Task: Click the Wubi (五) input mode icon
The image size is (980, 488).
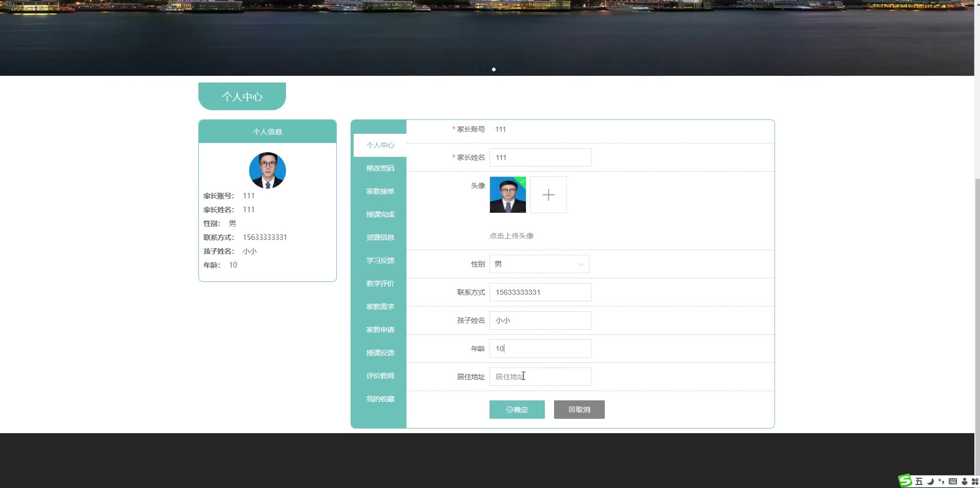Action: 918,481
